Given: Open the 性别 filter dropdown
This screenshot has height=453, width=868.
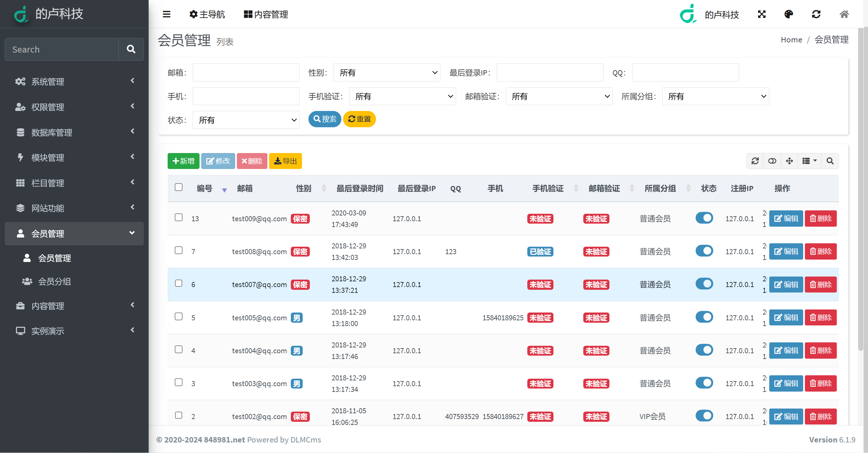Looking at the screenshot, I should (x=387, y=73).
